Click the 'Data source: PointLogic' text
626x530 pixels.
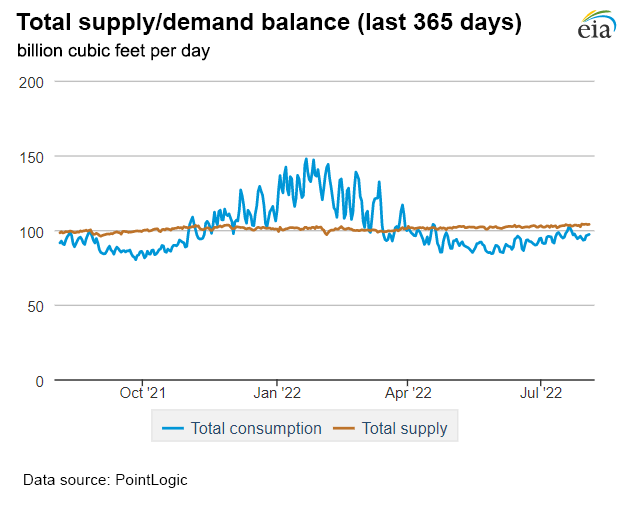pyautogui.click(x=105, y=480)
